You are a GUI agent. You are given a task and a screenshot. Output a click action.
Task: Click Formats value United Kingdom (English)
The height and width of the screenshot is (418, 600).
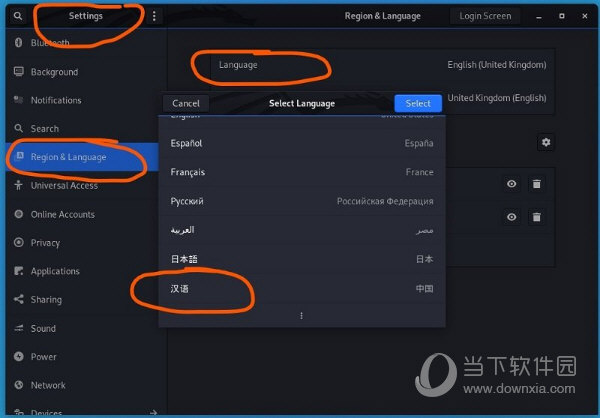497,98
